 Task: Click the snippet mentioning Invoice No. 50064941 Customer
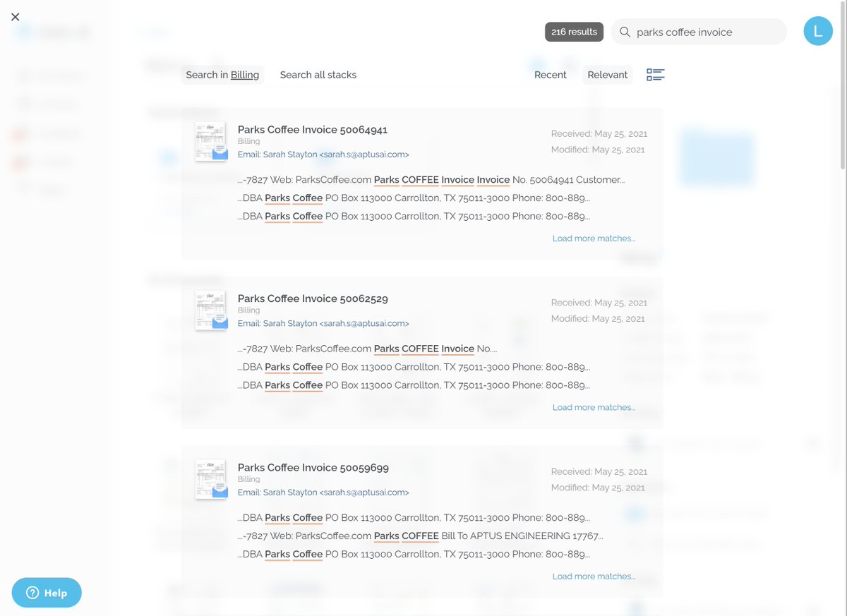tap(431, 180)
